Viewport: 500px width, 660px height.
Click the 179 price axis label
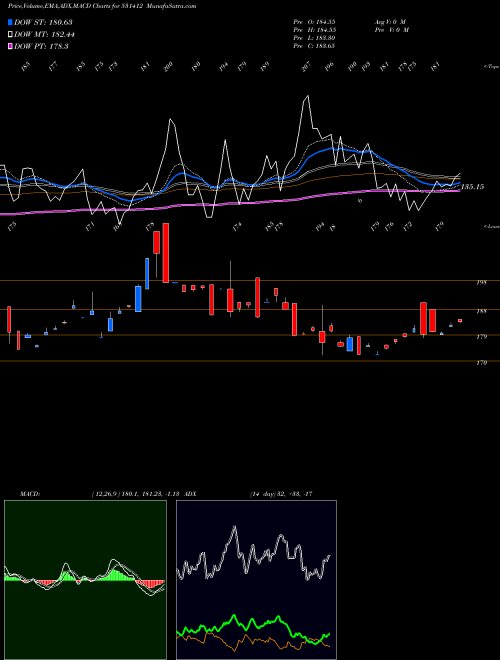tap(481, 337)
